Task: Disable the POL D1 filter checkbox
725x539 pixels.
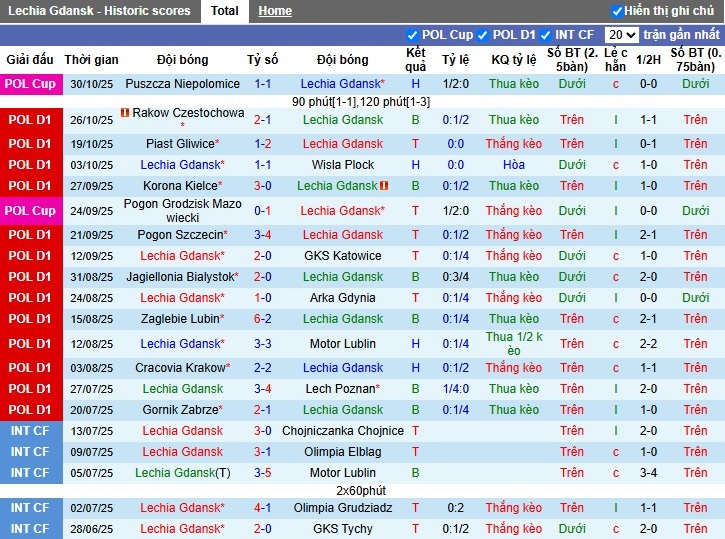Action: [483, 35]
